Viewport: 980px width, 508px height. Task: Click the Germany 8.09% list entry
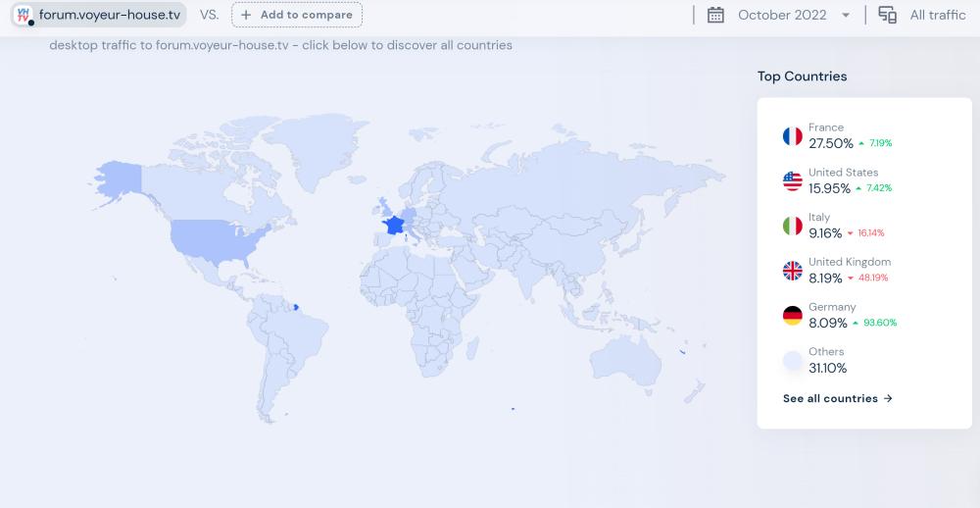(839, 316)
